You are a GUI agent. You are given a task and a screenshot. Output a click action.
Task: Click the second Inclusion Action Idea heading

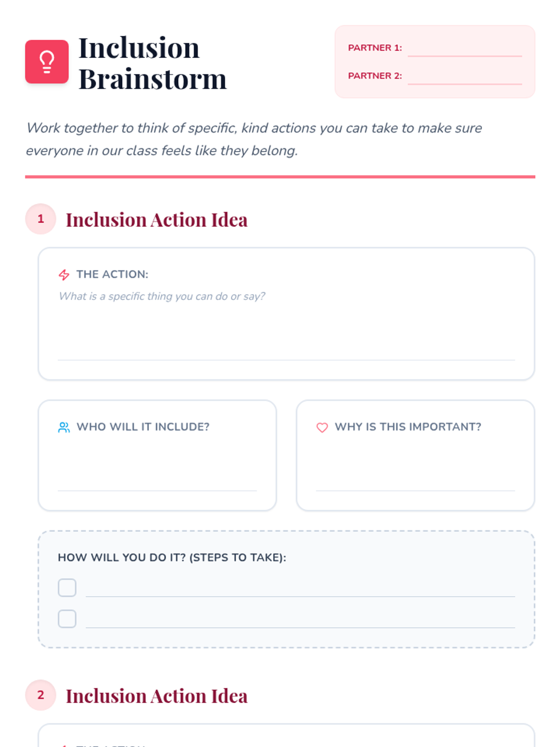[156, 696]
